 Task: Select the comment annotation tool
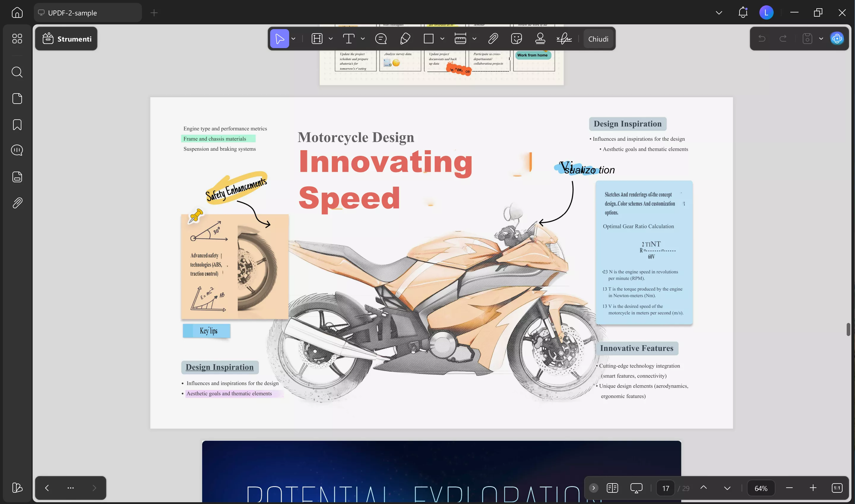[x=381, y=38]
